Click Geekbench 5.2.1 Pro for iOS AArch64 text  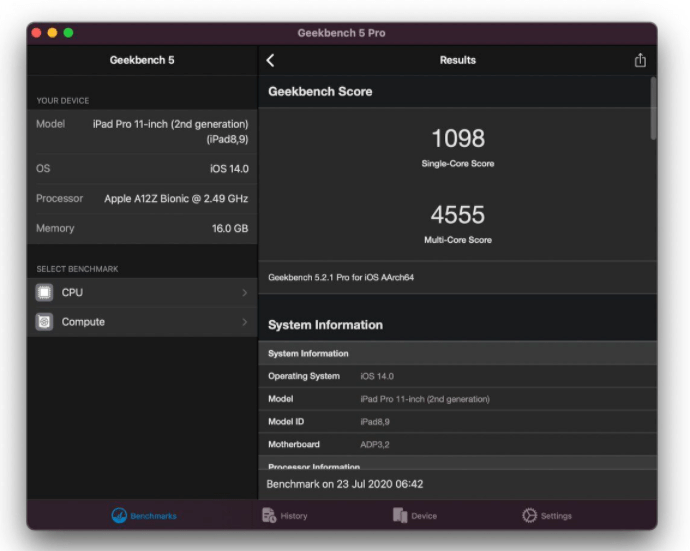[341, 277]
